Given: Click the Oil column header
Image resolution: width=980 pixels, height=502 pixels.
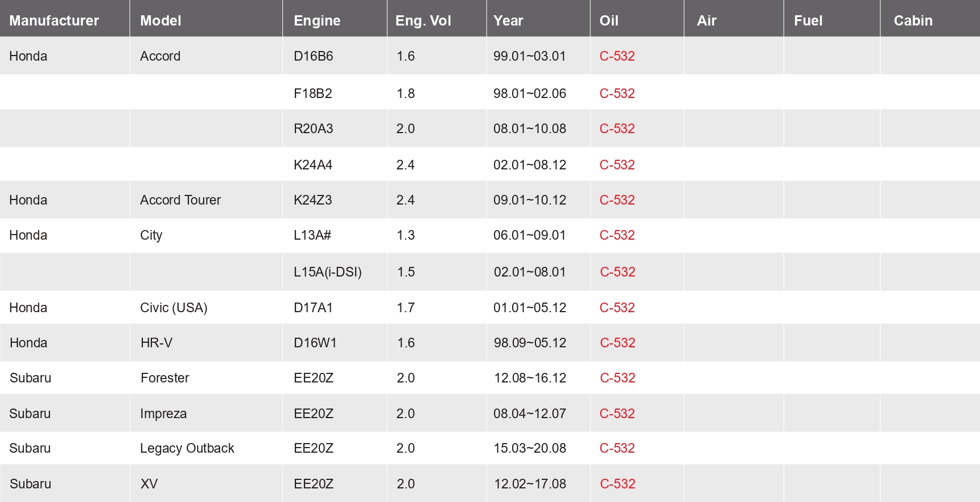Looking at the screenshot, I should tap(609, 20).
